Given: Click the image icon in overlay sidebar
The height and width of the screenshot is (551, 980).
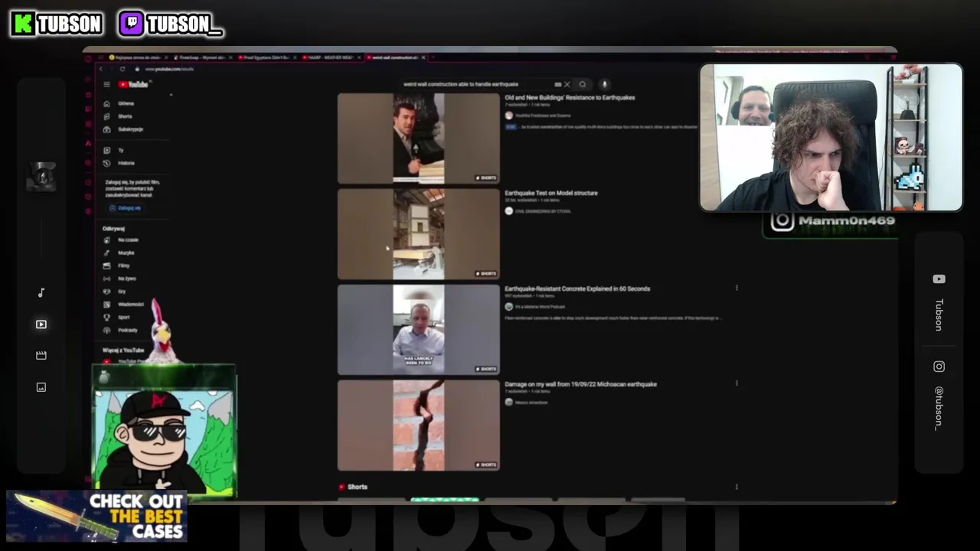Looking at the screenshot, I should [41, 387].
